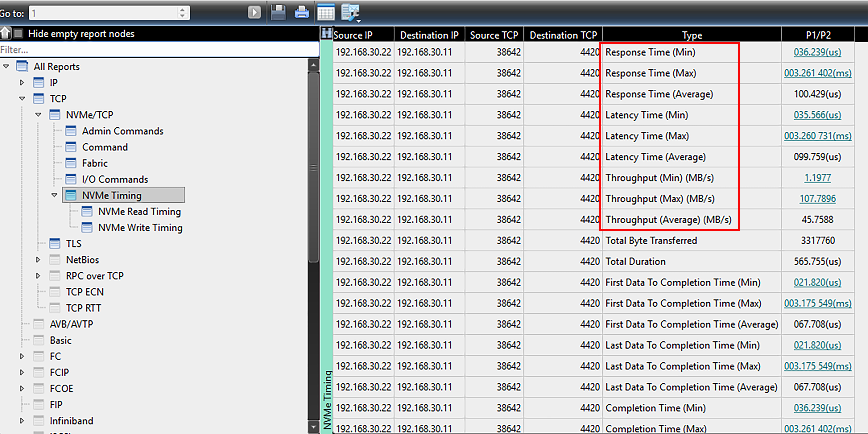This screenshot has height=434, width=868.
Task: Sort by Destination IP column header
Action: [x=429, y=35]
